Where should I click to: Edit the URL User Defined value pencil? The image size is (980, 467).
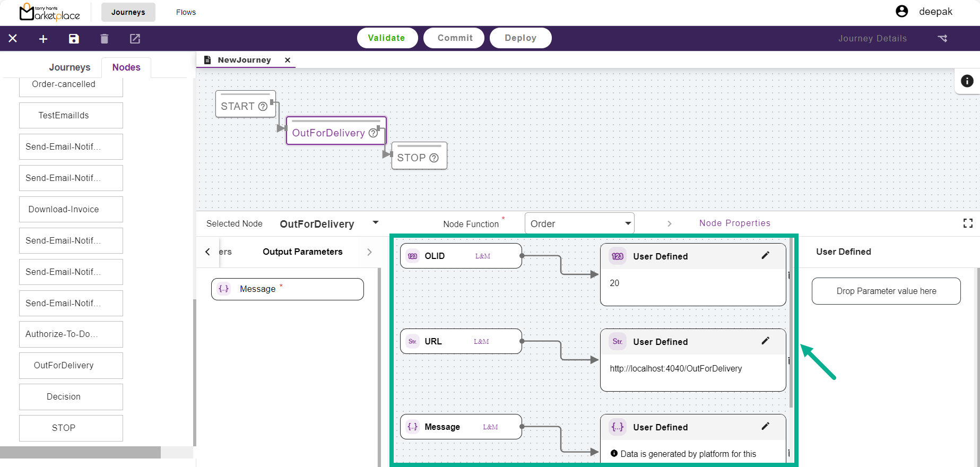point(765,341)
